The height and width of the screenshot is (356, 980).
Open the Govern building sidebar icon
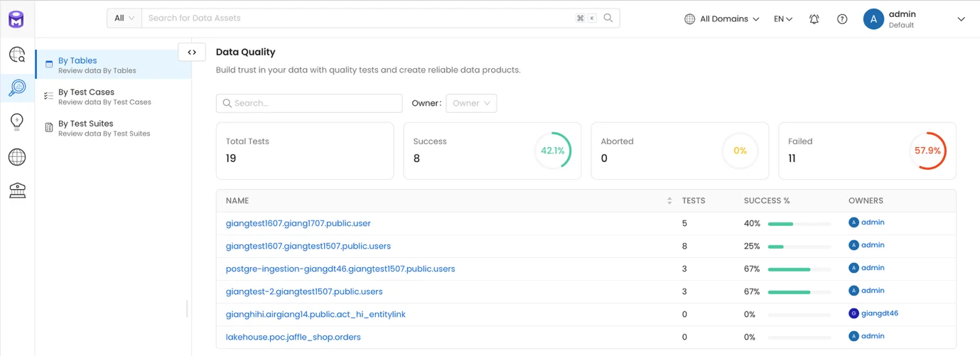17,190
